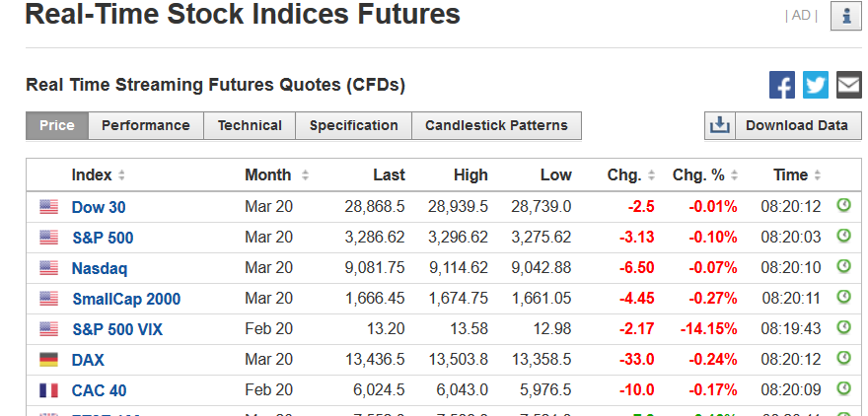Click the info icon near AD label
868x416 pixels.
click(846, 16)
